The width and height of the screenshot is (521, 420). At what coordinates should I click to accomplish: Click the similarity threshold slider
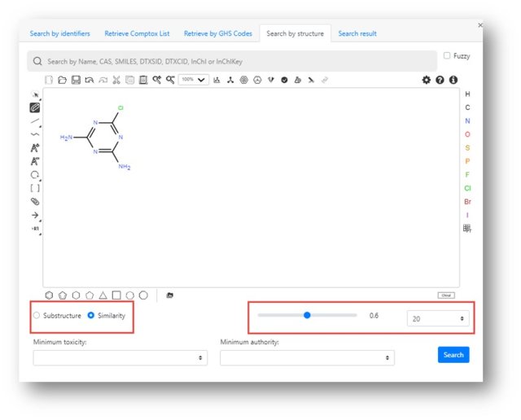[x=307, y=315]
